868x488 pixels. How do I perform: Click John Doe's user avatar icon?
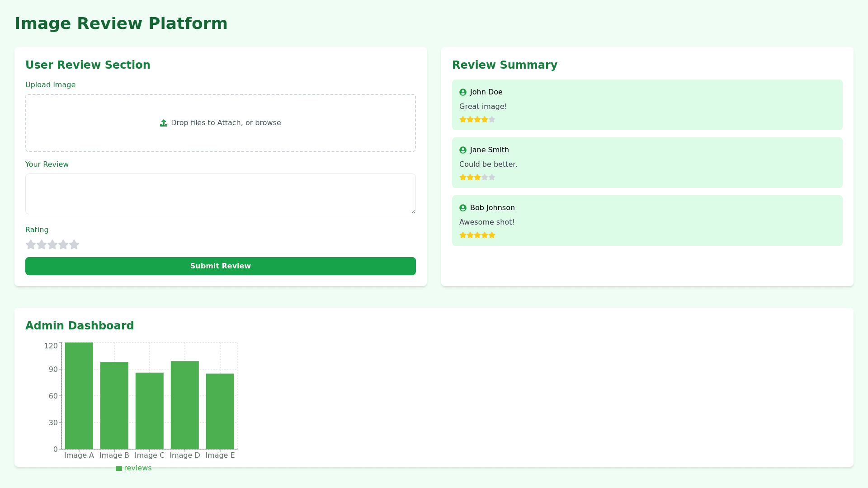tap(463, 92)
